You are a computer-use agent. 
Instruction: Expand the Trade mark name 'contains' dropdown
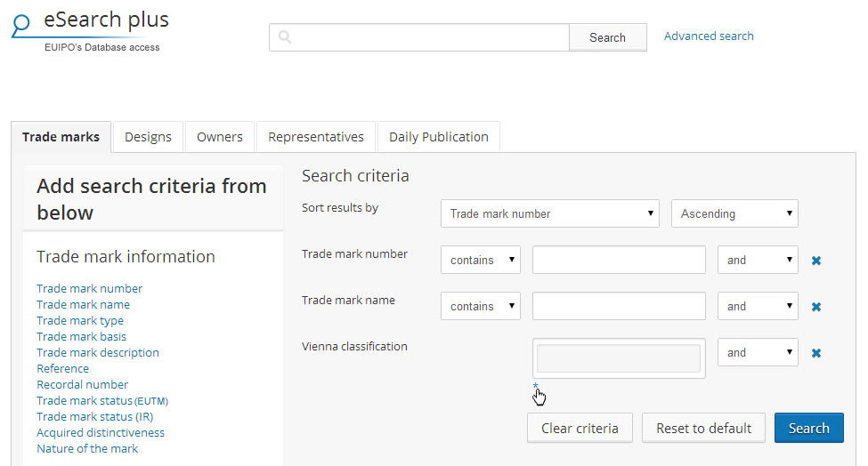pyautogui.click(x=480, y=306)
